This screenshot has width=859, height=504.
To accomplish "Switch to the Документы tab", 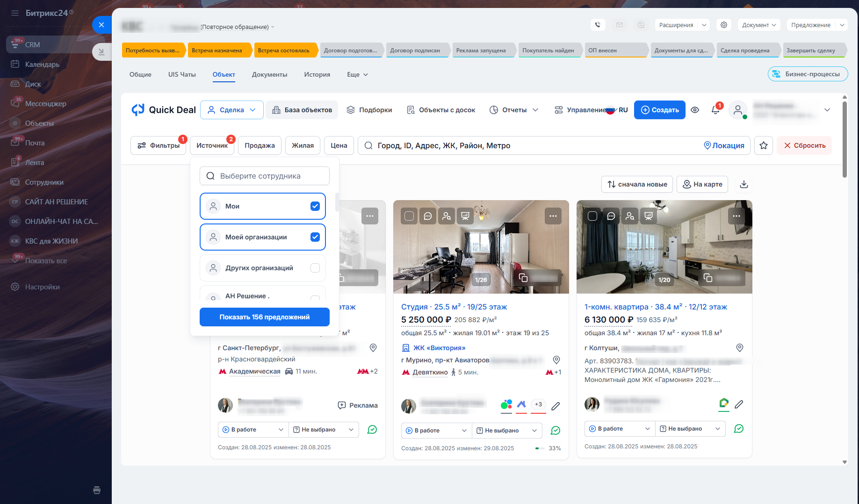I will pyautogui.click(x=269, y=74).
